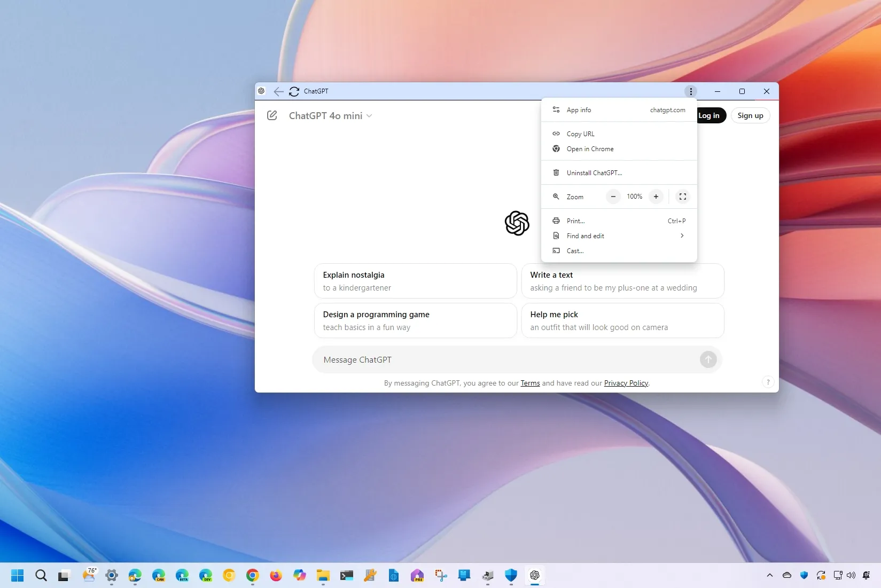Open Settings gear from the taskbar
This screenshot has height=588, width=881.
point(112,575)
